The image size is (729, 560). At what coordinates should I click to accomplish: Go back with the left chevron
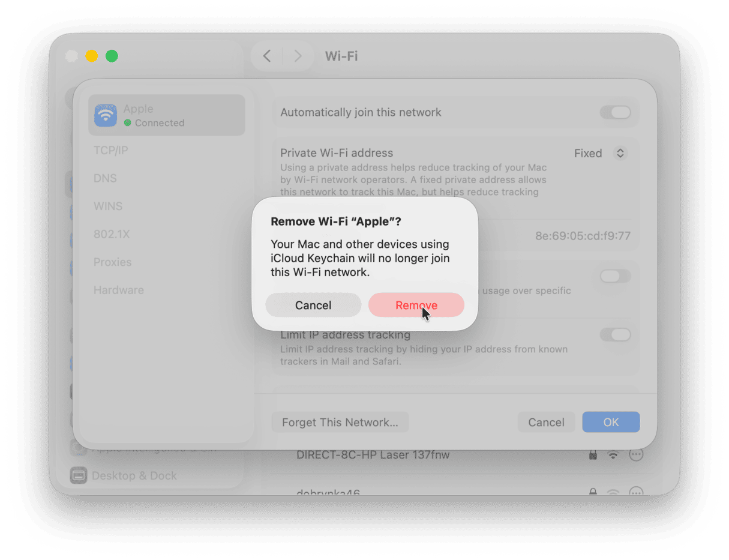[267, 56]
